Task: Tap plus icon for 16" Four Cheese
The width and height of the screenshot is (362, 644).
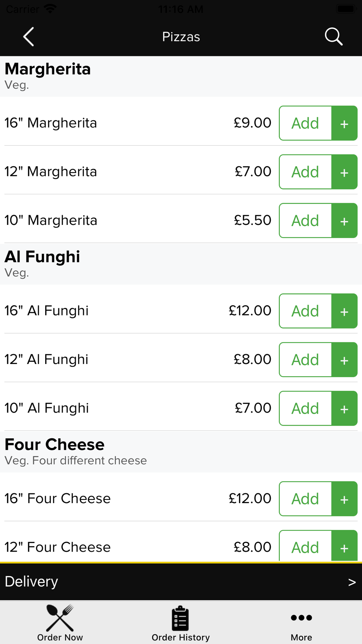Action: click(344, 499)
